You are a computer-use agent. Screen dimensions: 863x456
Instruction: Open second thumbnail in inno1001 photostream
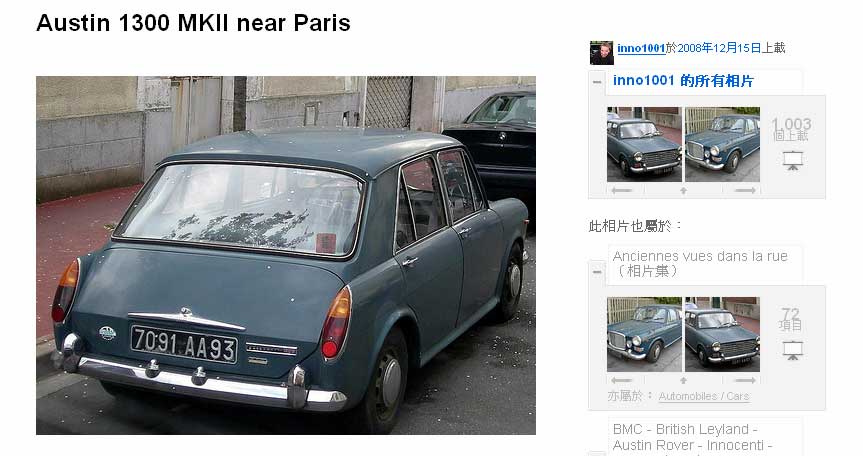pos(722,144)
